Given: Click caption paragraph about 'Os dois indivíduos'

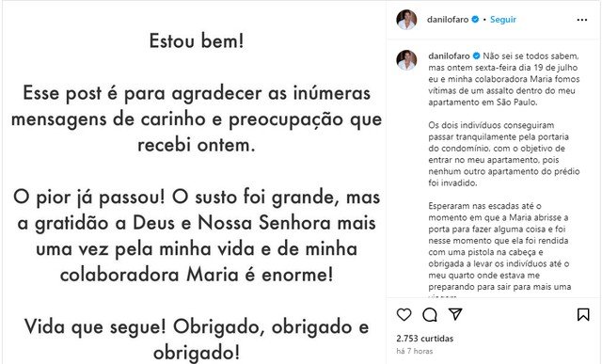Looking at the screenshot, I should pos(504,154).
